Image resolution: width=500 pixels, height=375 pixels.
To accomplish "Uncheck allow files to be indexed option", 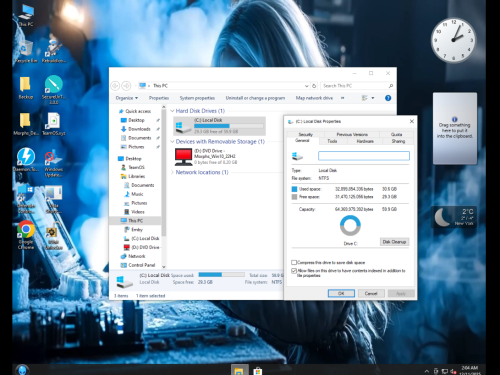I will coord(294,271).
